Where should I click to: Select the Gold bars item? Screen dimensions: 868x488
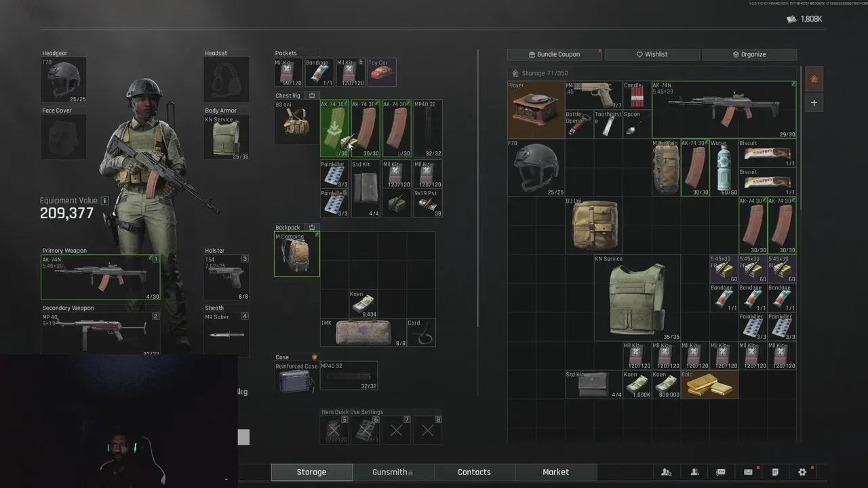(709, 384)
